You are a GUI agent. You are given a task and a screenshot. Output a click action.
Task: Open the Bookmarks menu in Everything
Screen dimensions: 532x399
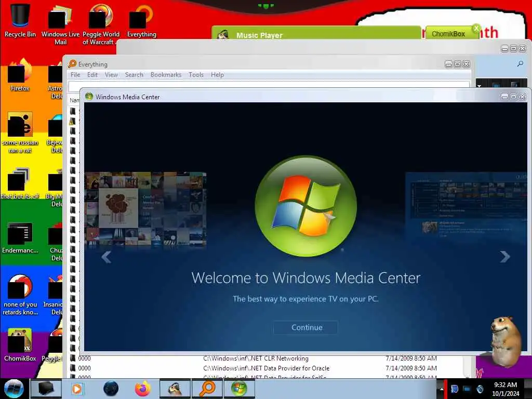click(x=166, y=75)
